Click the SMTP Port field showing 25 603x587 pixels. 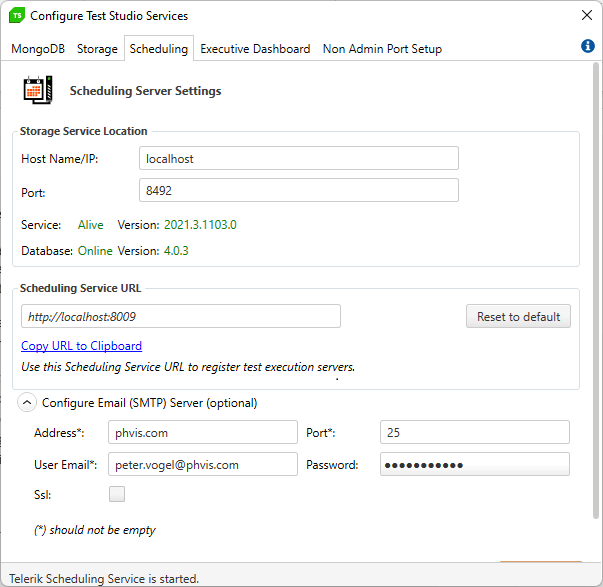tap(475, 432)
